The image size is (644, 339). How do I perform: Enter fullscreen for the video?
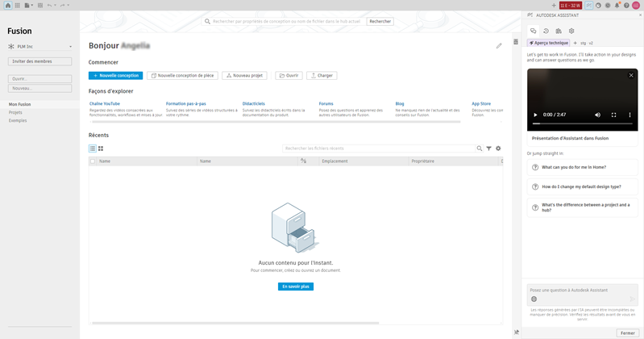(613, 115)
